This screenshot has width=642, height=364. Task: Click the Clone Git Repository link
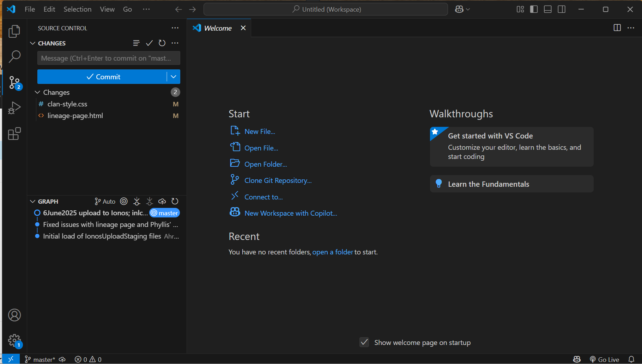pos(278,180)
